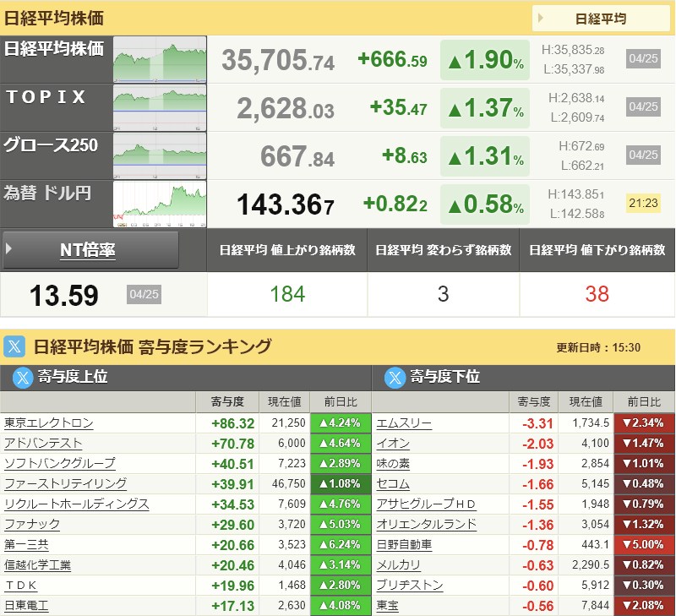The height and width of the screenshot is (616, 676).
Task: Click X share icon next to 寄与度上位
Action: [x=23, y=378]
